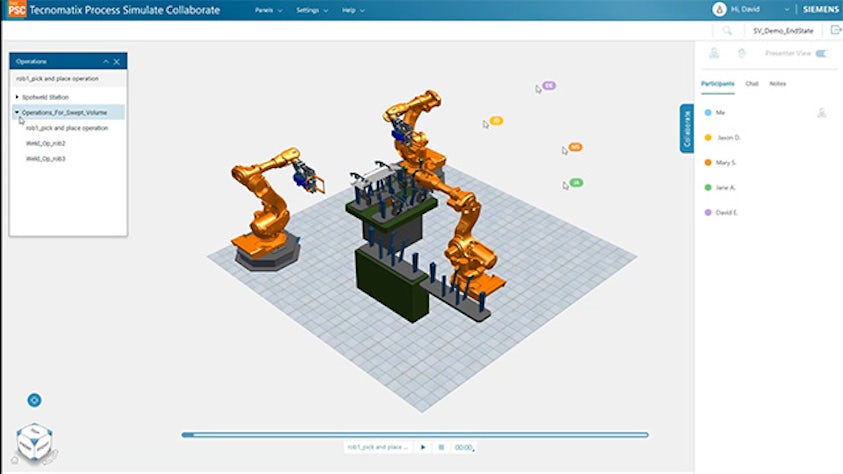Viewport: 843px width, 474px height.
Task: Close the Operations panel
Action: (117, 62)
